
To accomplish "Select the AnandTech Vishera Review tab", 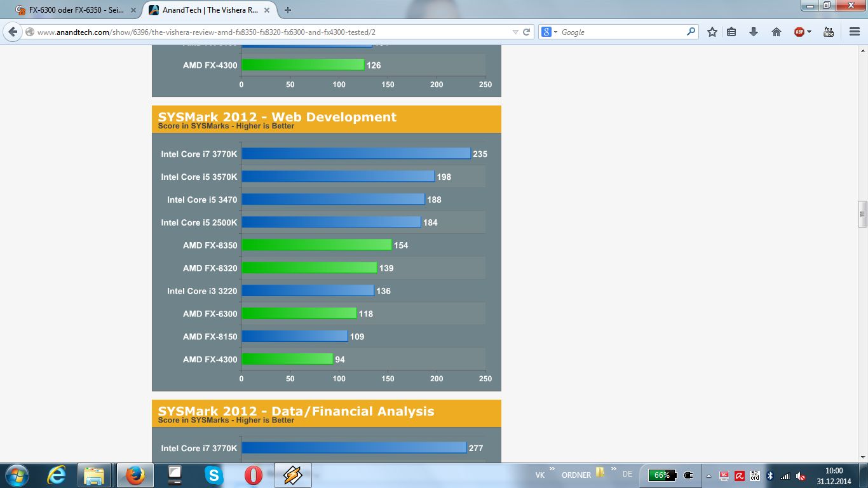I will click(210, 10).
